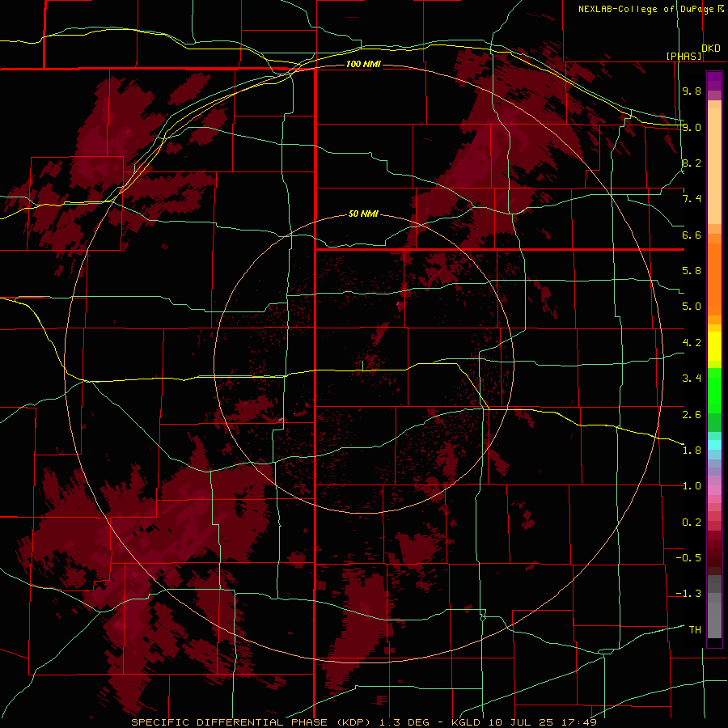Click the 9.8 value on color scale
The image size is (728, 728).
pyautogui.click(x=692, y=91)
